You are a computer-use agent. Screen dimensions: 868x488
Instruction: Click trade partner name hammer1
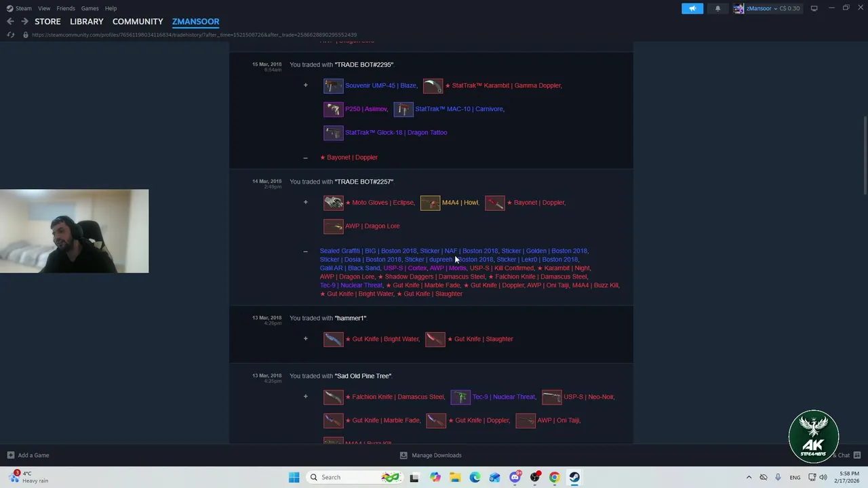pos(351,318)
